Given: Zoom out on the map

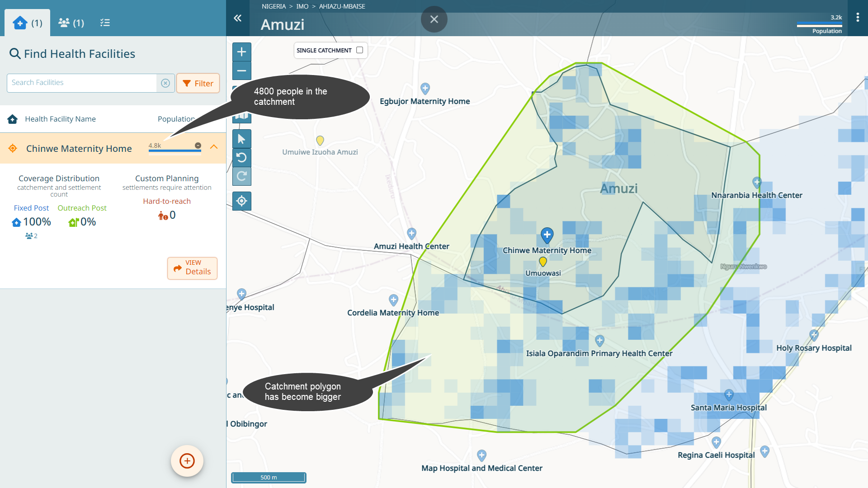Looking at the screenshot, I should 242,71.
